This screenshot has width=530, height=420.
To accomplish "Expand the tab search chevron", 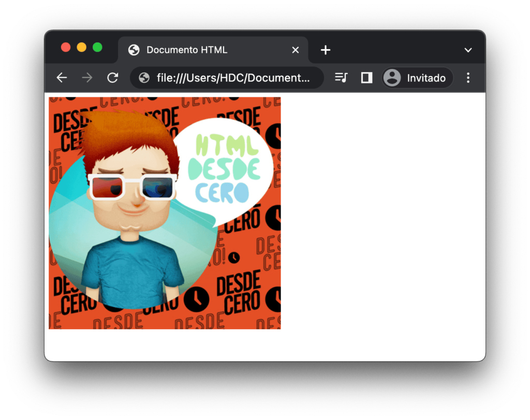I will (468, 50).
